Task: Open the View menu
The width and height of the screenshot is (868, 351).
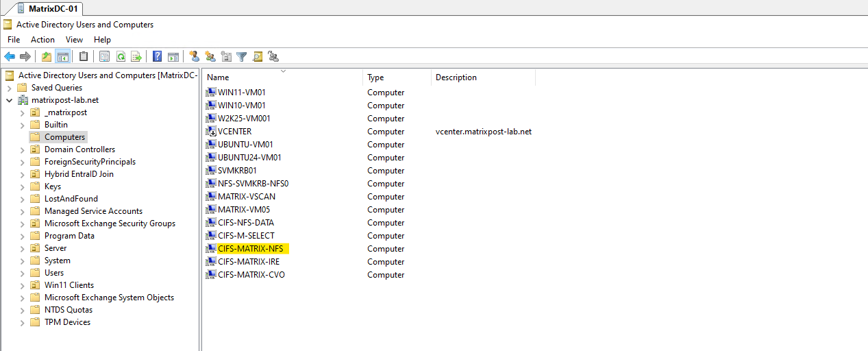Action: point(74,40)
